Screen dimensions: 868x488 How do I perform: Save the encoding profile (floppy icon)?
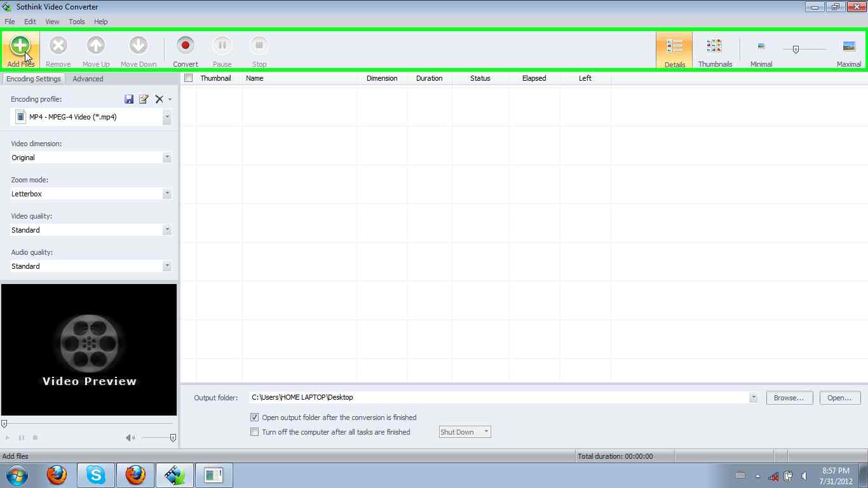129,99
